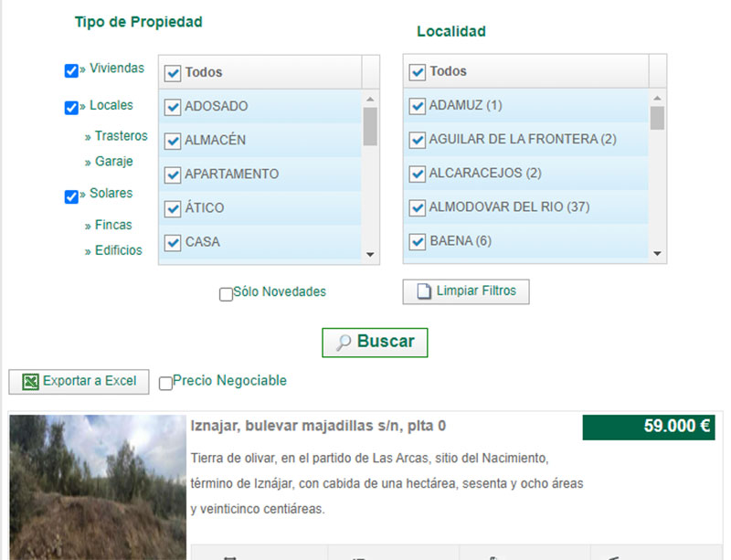Click down arrow in Localidad list
The image size is (731, 560).
(x=657, y=253)
